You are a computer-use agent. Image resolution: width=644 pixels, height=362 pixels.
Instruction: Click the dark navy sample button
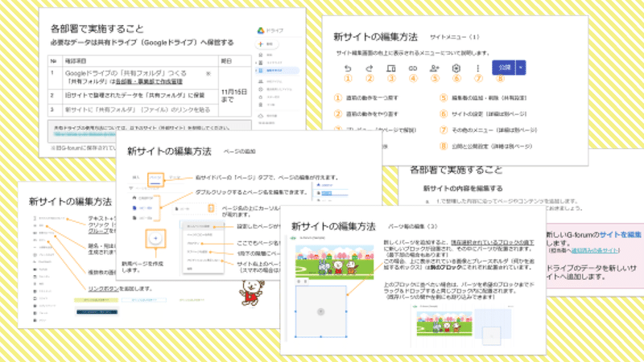click(97, 312)
